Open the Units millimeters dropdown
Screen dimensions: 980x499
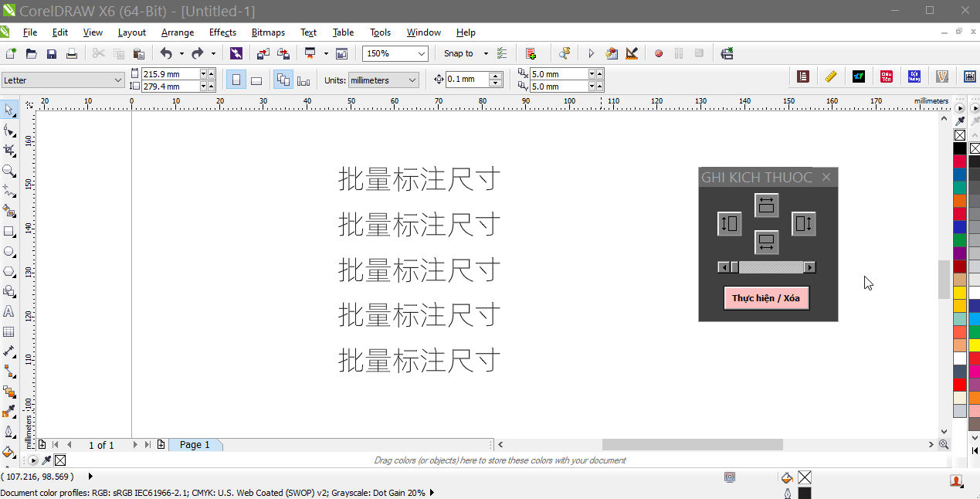pos(412,80)
